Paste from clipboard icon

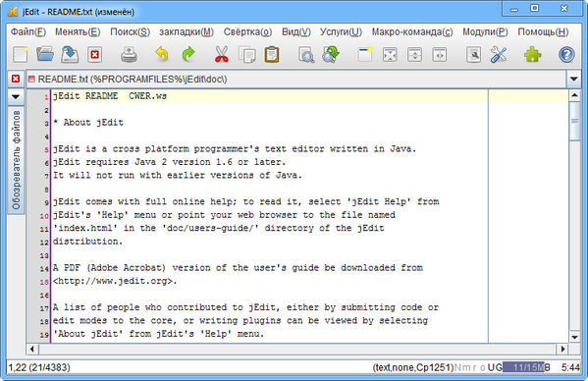[272, 55]
